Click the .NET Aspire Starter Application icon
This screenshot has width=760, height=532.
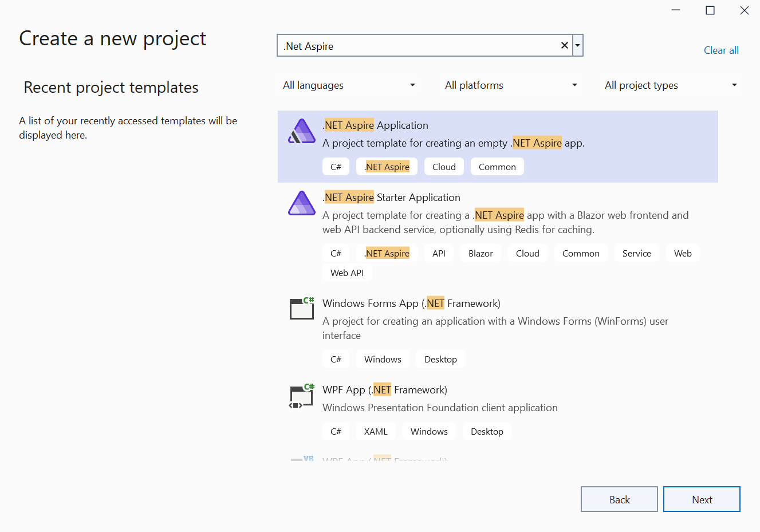pyautogui.click(x=301, y=203)
